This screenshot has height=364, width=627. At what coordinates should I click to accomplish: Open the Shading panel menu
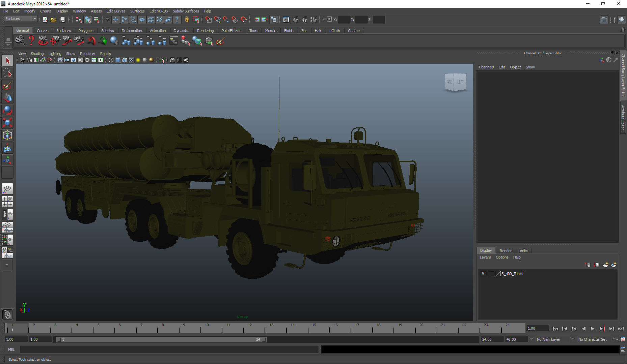click(x=37, y=54)
